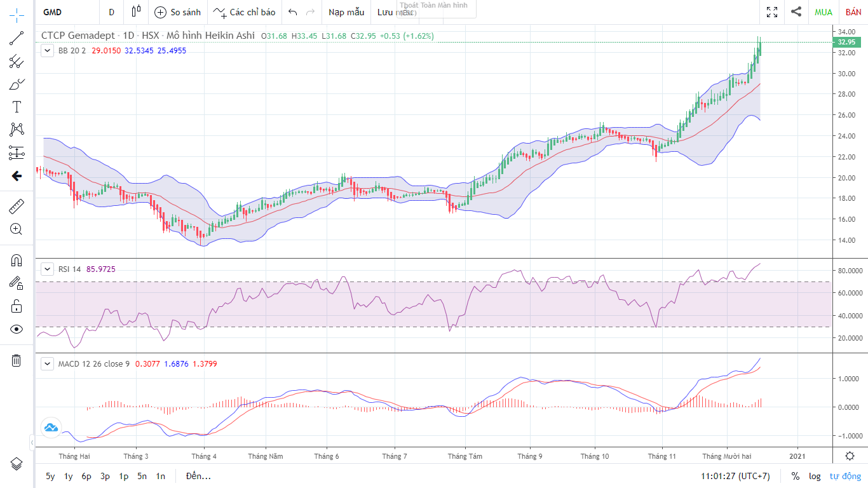Image resolution: width=868 pixels, height=488 pixels.
Task: Open the Các chỉ báo indicators menu
Action: tap(245, 12)
